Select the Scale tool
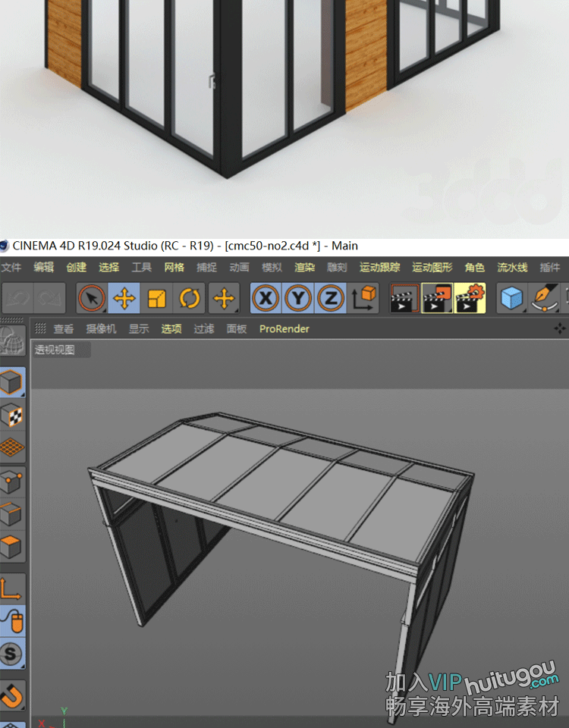The height and width of the screenshot is (728, 569). point(156,298)
